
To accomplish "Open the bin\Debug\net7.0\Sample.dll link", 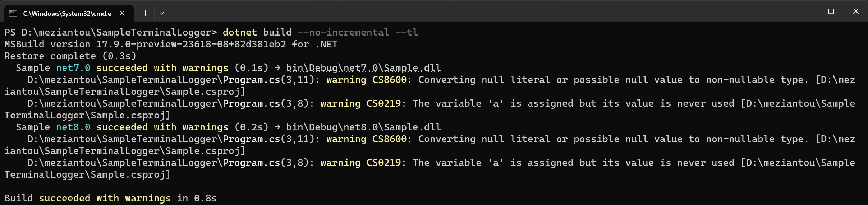I will [x=363, y=68].
